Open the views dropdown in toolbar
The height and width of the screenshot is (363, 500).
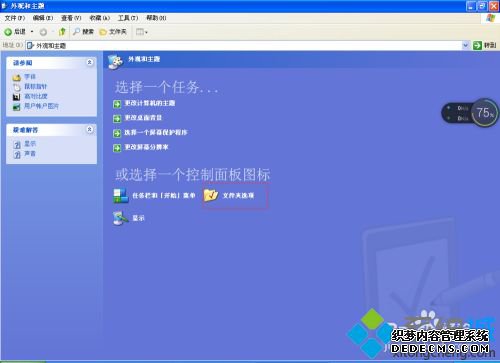(x=142, y=32)
